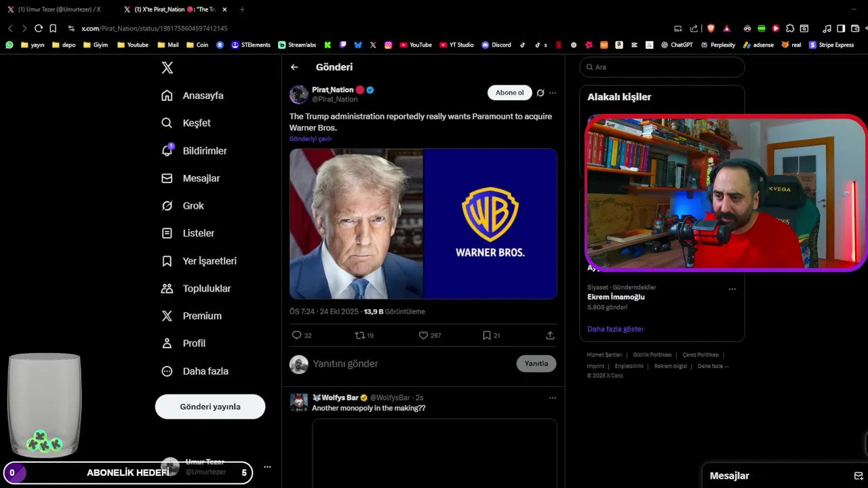
Task: Open Profil page
Action: 183,344
